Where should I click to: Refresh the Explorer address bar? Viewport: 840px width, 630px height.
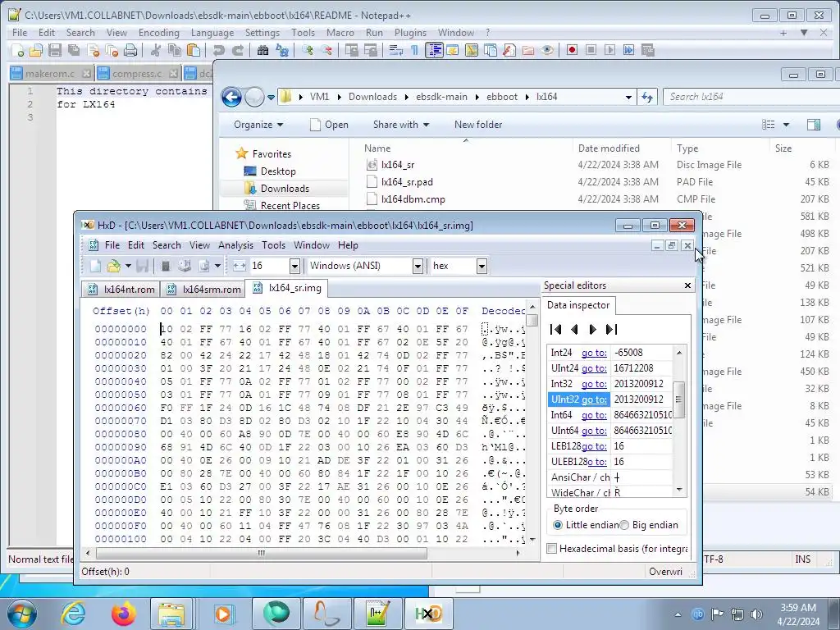click(647, 97)
